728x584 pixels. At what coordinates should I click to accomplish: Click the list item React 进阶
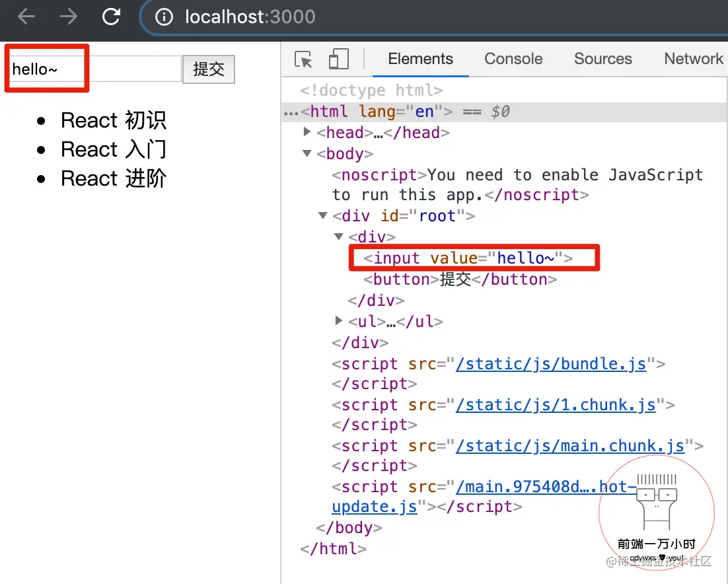[113, 178]
